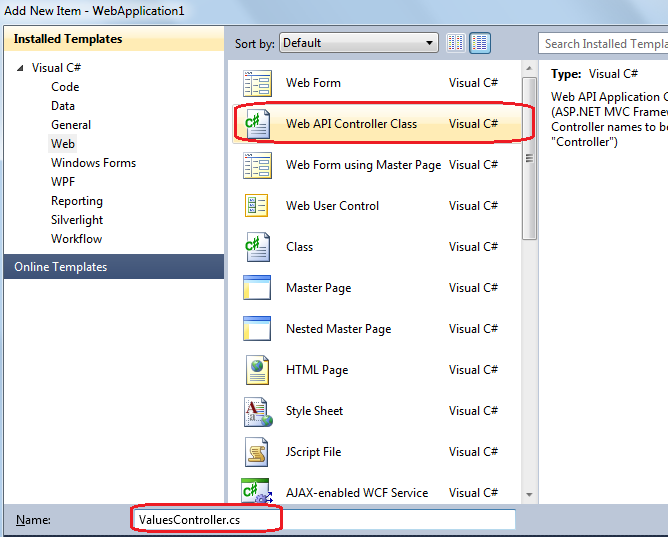Select the Web Form template icon
This screenshot has height=537, width=668.
coord(257,83)
